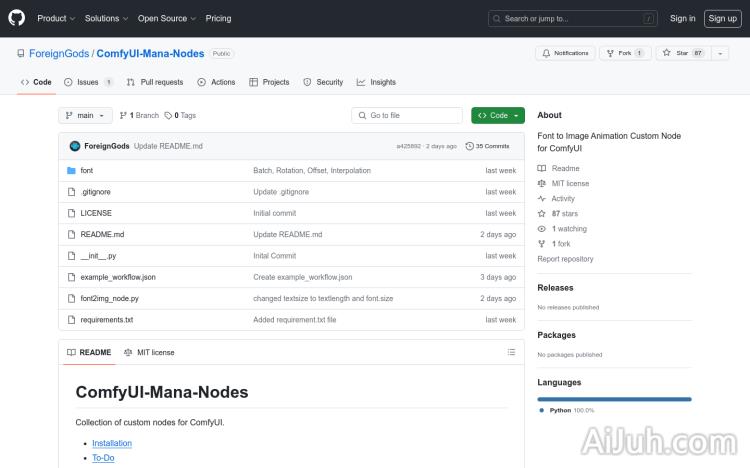Click the ForeignGods avatar in commit row
750x468 pixels.
(x=74, y=146)
